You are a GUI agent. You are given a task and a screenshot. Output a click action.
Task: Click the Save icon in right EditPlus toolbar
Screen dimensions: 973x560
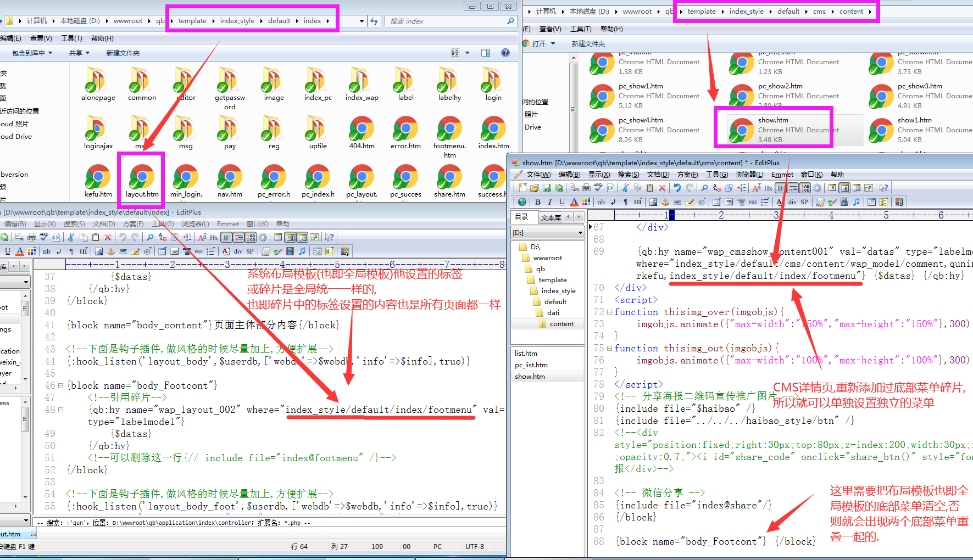pos(546,188)
